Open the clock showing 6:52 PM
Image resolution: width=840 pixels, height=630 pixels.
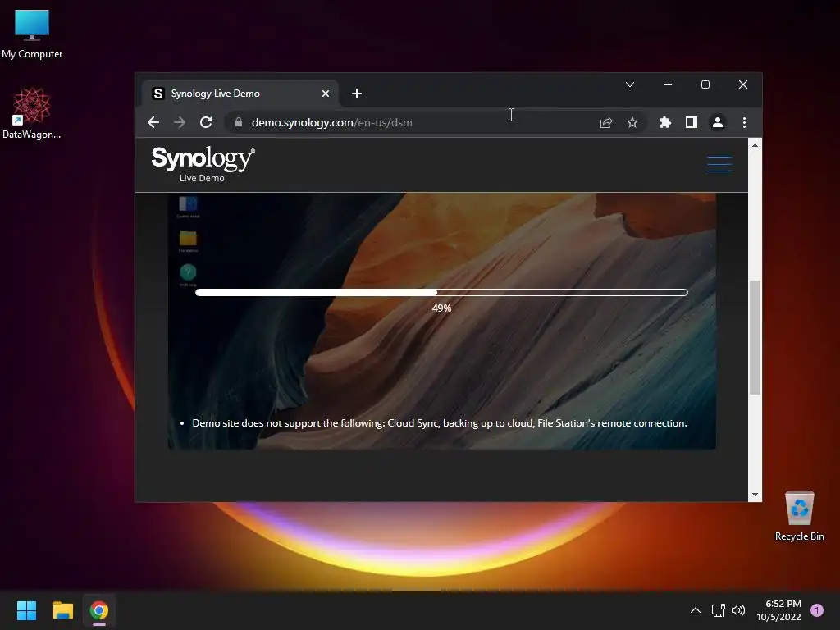tap(779, 610)
